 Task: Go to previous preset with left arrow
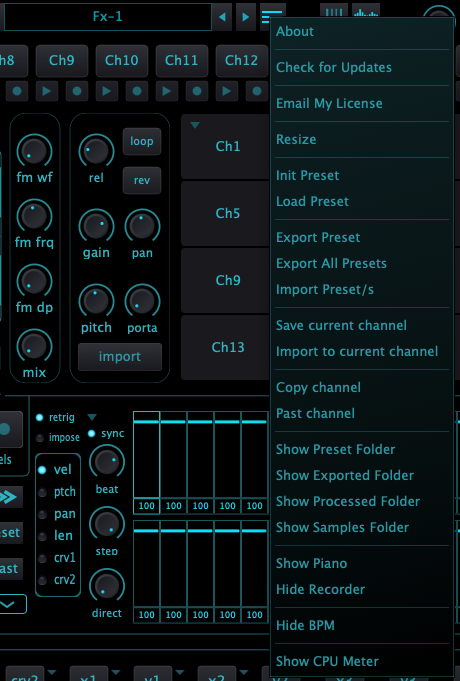pyautogui.click(x=222, y=17)
